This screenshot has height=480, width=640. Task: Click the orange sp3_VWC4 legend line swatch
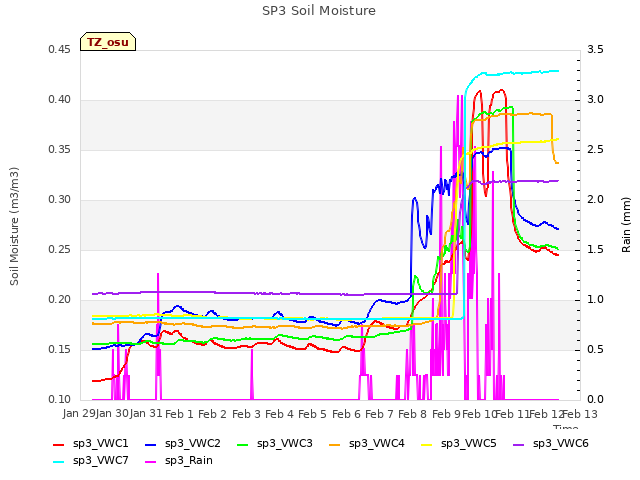click(335, 444)
